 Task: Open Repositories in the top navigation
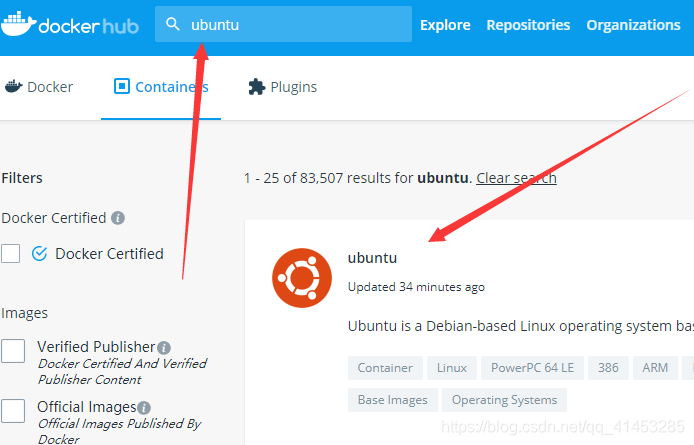pyautogui.click(x=528, y=25)
